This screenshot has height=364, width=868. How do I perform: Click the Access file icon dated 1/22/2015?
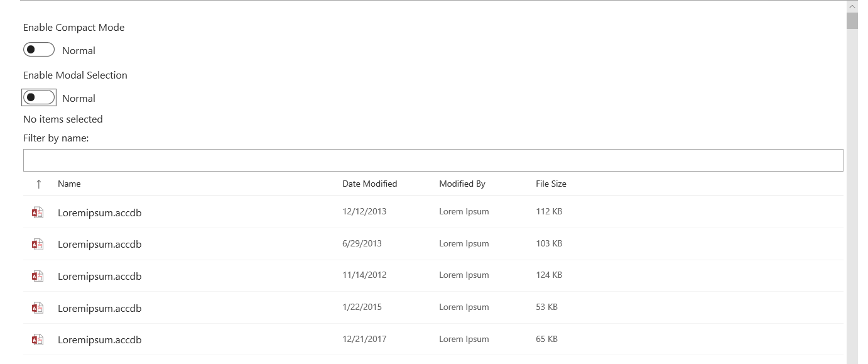click(38, 308)
